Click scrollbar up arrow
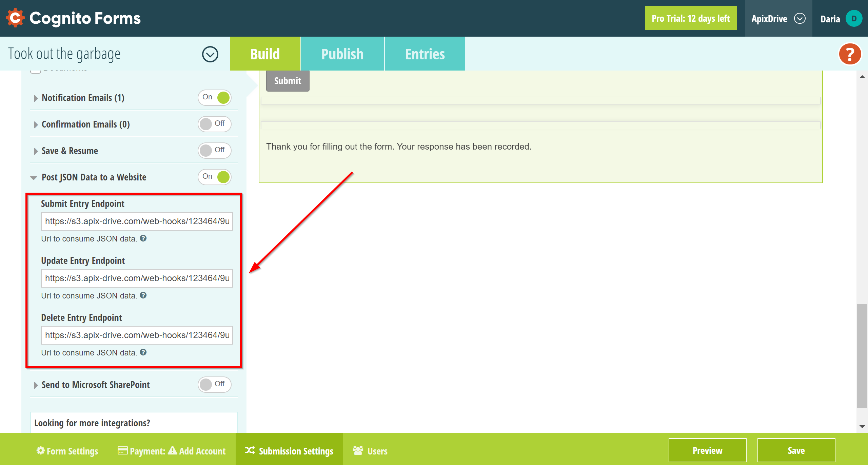The width and height of the screenshot is (868, 465). click(862, 77)
